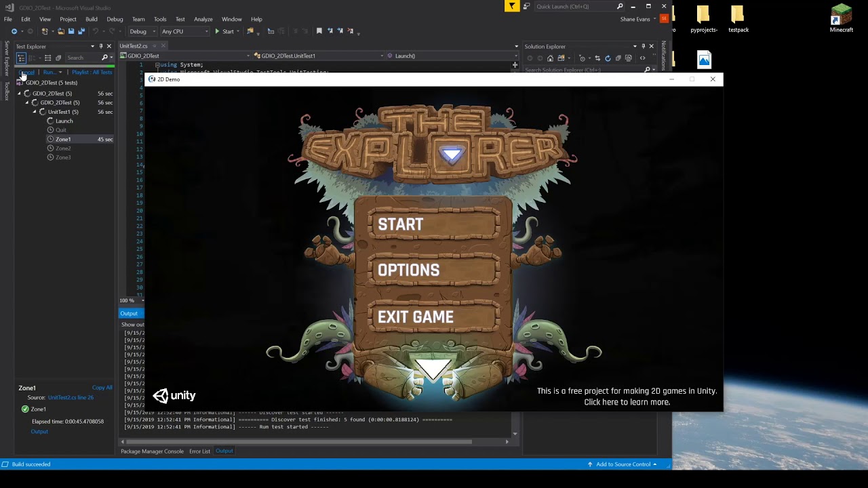Click Cancel in the Test Explorer
The image size is (868, 488).
(x=27, y=73)
